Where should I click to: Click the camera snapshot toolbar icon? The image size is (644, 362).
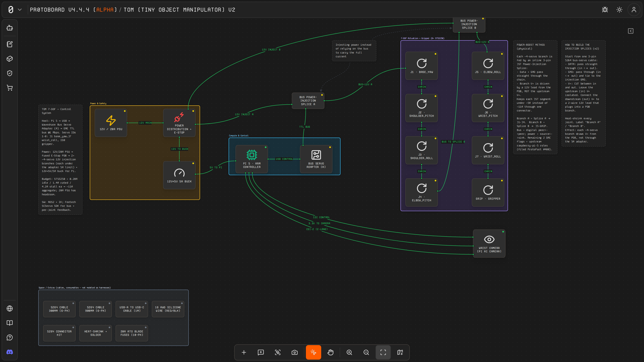click(294, 352)
